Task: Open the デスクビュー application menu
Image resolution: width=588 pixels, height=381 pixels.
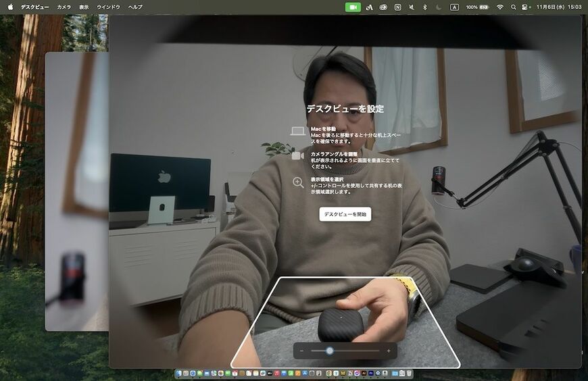Action: point(34,7)
